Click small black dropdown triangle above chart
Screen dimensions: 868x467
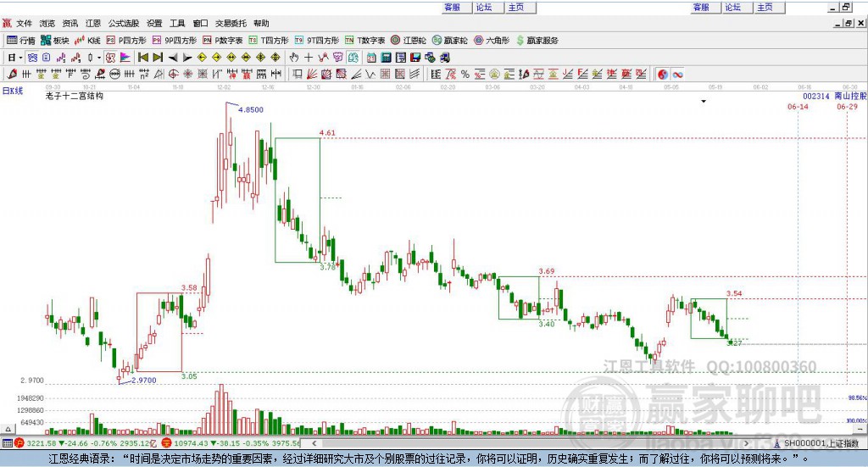[704, 101]
